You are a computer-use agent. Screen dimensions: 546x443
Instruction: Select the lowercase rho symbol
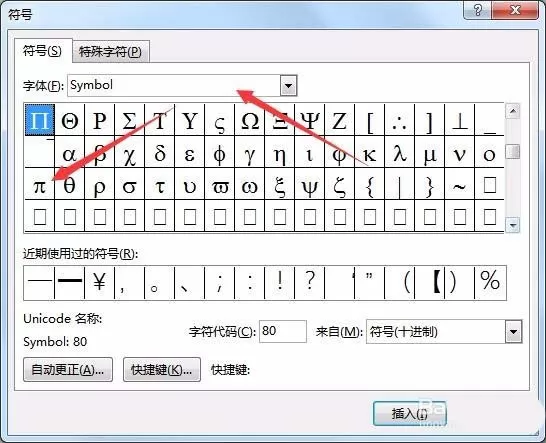click(100, 184)
